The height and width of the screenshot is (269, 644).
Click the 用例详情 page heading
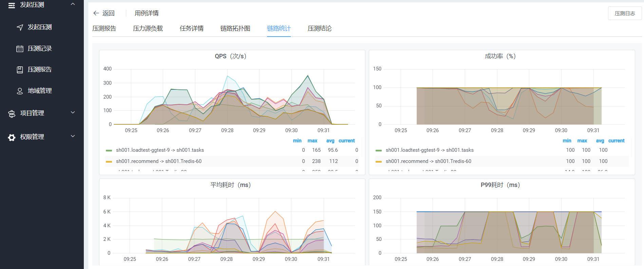coord(147,13)
